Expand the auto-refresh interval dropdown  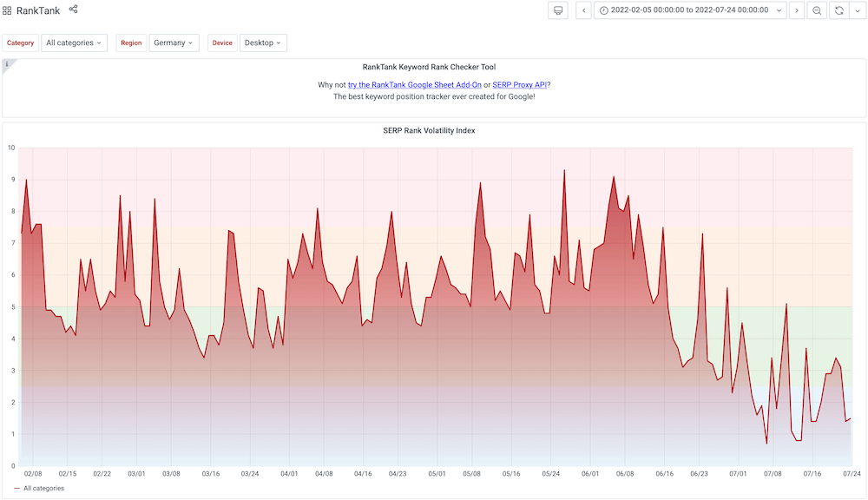(855, 10)
